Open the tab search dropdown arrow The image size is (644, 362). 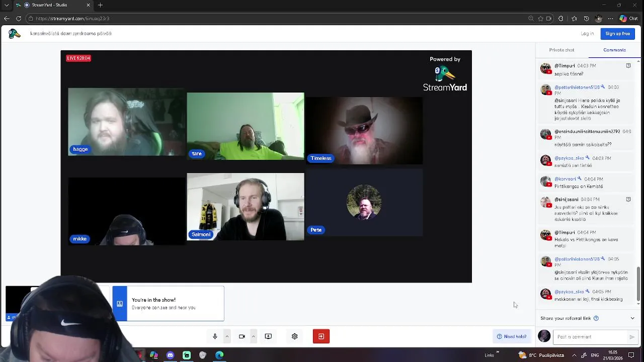[7, 5]
